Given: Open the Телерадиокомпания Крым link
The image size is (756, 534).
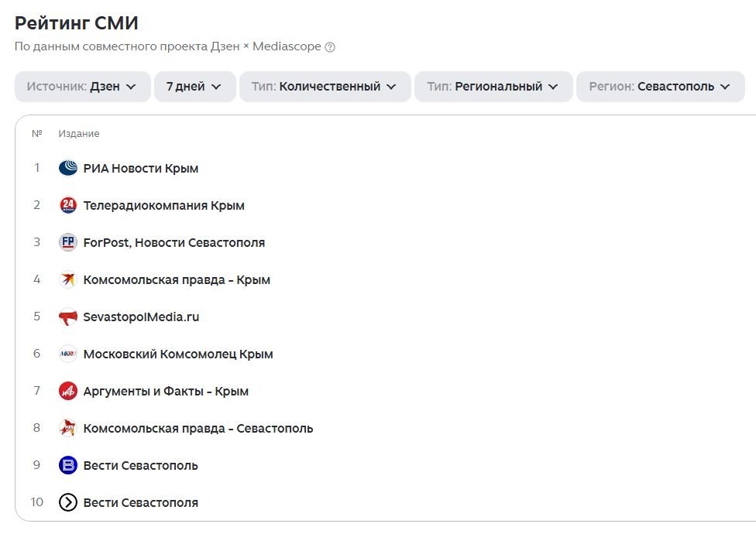Looking at the screenshot, I should pos(164,206).
